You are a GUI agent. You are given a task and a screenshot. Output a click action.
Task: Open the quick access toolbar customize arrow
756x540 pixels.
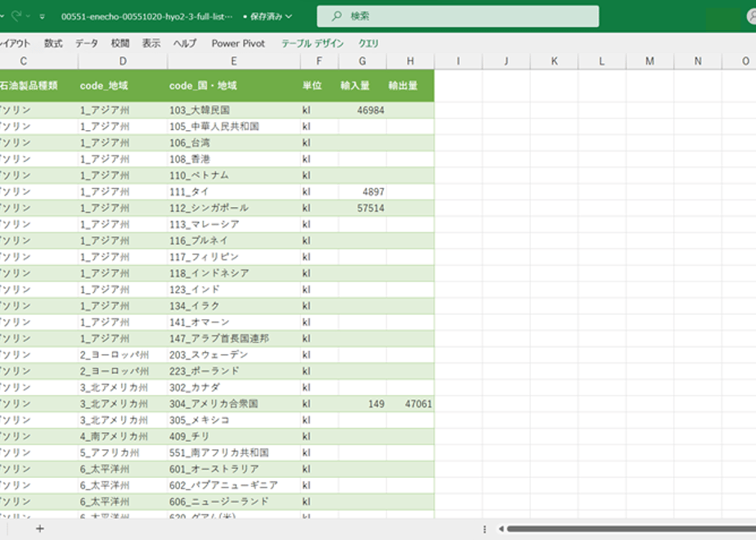pos(43,16)
